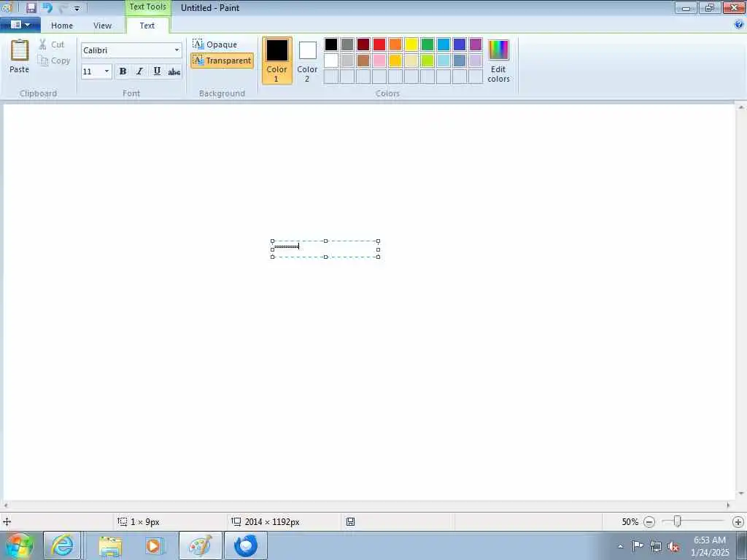The width and height of the screenshot is (747, 560).
Task: Pick the brown color swatch
Action: [363, 61]
